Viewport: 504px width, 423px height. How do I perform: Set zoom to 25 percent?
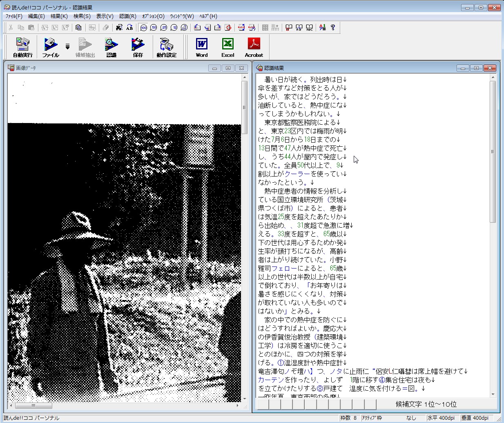(164, 27)
